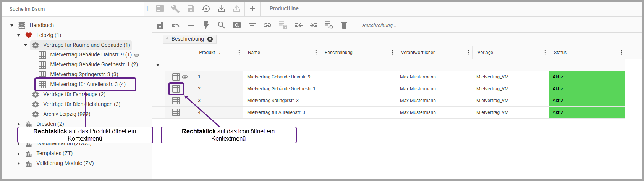644x181 pixels.
Task: Expand the Templates (ZT) tree node
Action: [19, 154]
